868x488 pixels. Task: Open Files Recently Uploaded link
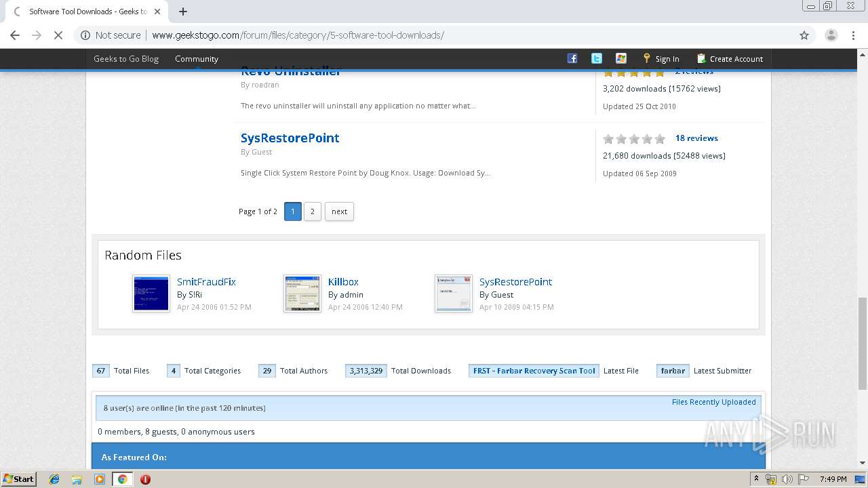click(x=713, y=402)
